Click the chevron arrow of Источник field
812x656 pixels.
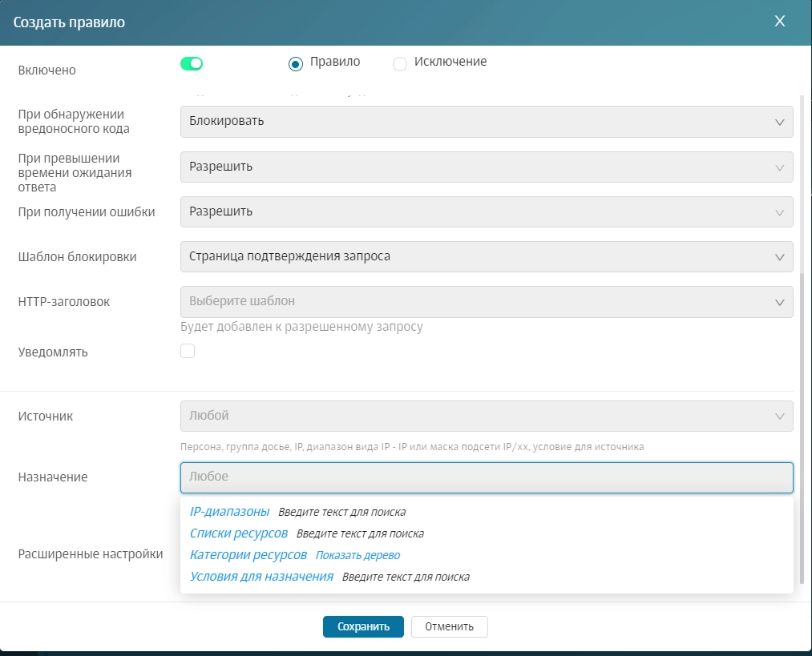779,417
